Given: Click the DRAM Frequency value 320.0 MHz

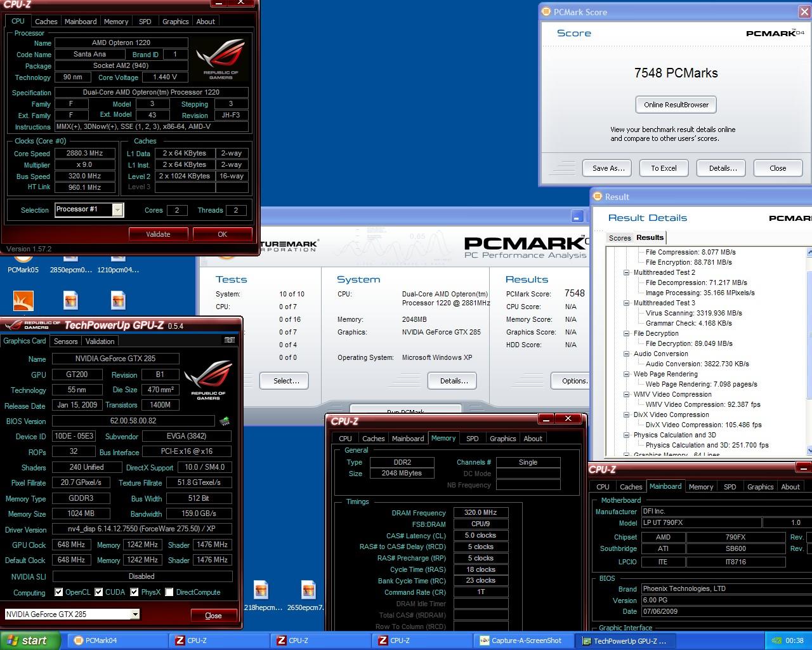Looking at the screenshot, I should click(x=481, y=512).
